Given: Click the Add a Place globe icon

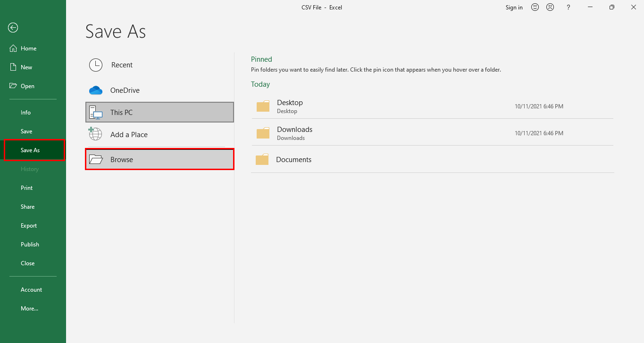Looking at the screenshot, I should point(95,134).
